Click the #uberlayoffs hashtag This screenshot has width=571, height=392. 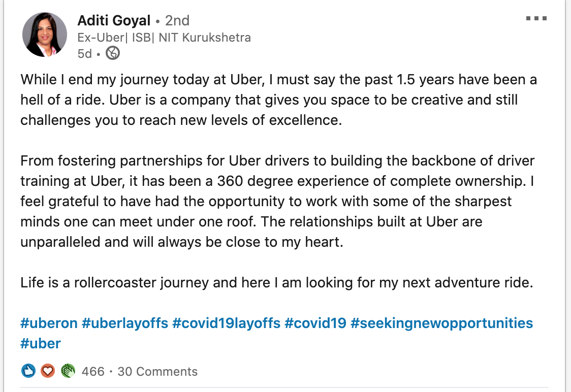(125, 323)
